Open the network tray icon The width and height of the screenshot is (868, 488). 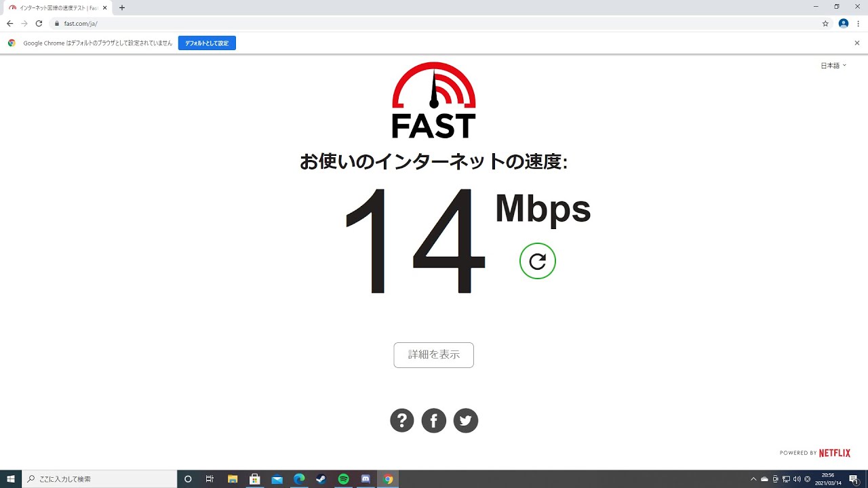click(x=786, y=479)
